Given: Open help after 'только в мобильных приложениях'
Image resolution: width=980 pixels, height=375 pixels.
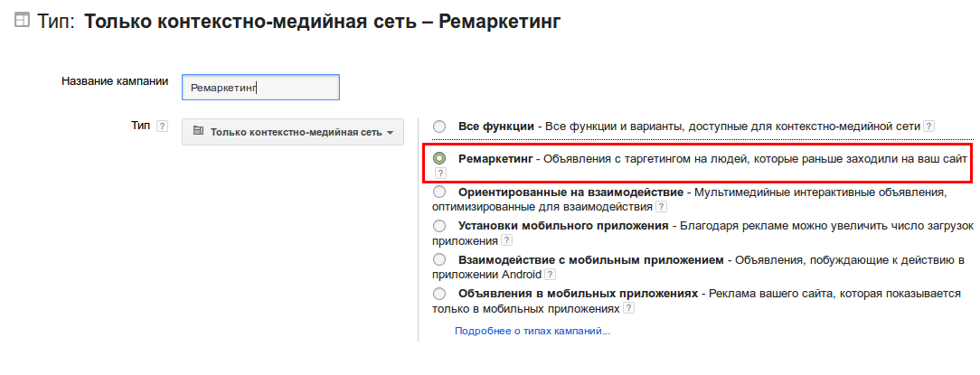Looking at the screenshot, I should pos(628,309).
